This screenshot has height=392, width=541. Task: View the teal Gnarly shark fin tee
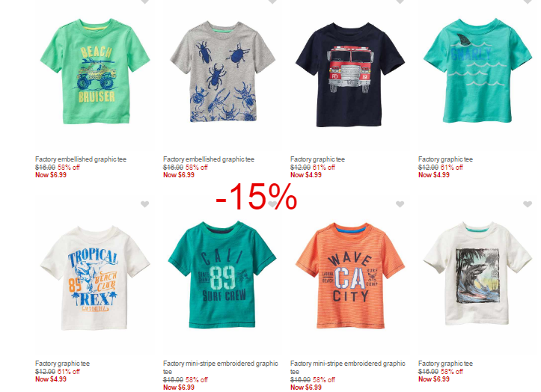478,71
